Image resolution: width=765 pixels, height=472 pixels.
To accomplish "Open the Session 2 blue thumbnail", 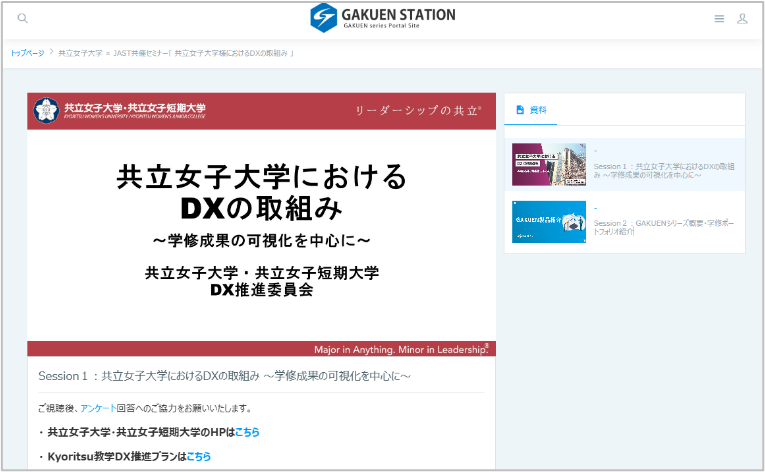I will (x=549, y=222).
